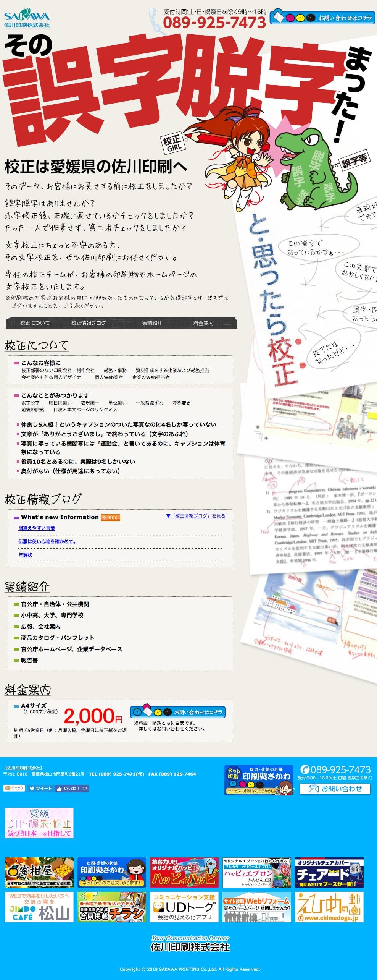
Task: Select the 校正情報ブログ navigation tab
Action: click(89, 323)
